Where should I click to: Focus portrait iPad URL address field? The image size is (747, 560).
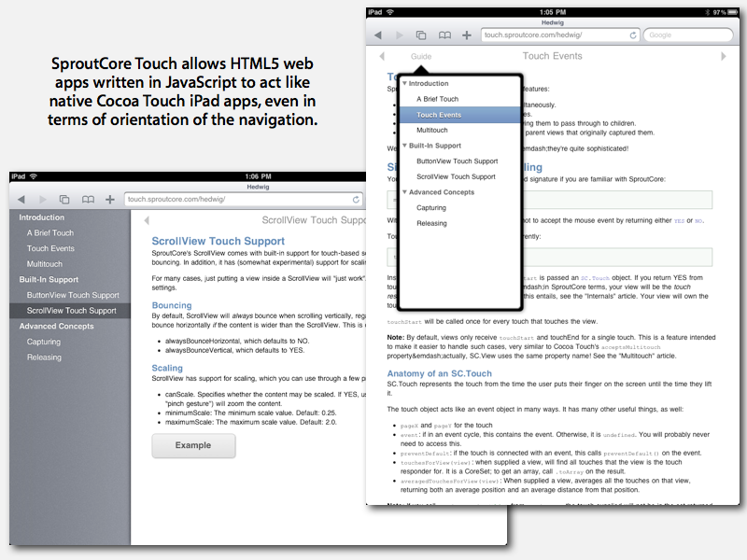pos(560,35)
